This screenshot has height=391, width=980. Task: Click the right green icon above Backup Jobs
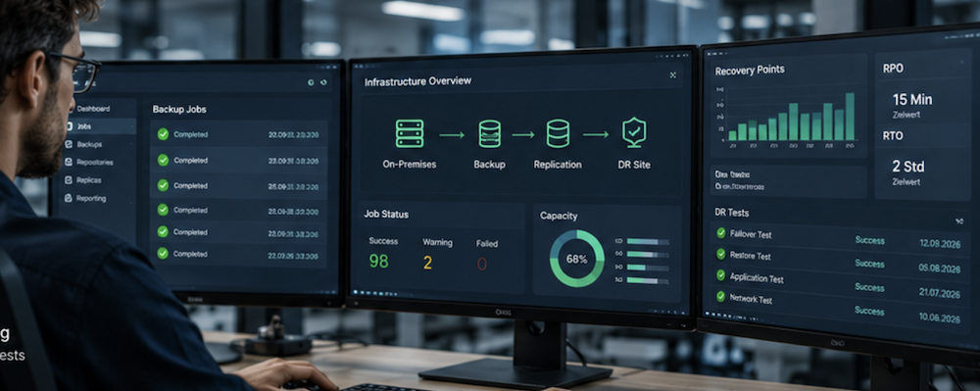coord(323,82)
